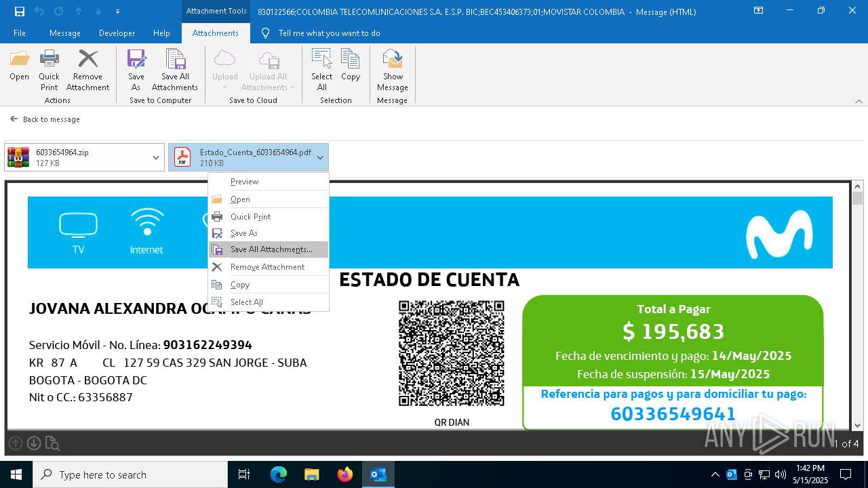
Task: Choose Select All from context menu
Action: [x=269, y=302]
